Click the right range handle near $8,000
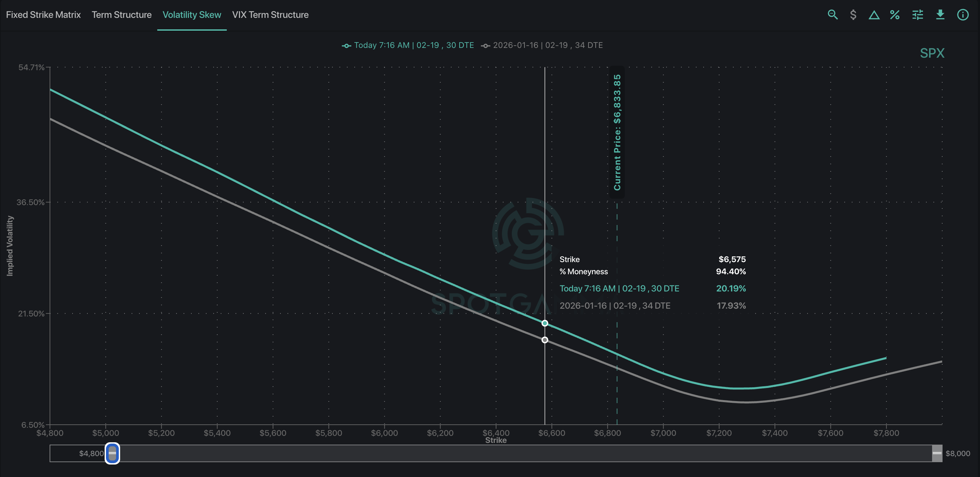The image size is (980, 477). pos(937,453)
